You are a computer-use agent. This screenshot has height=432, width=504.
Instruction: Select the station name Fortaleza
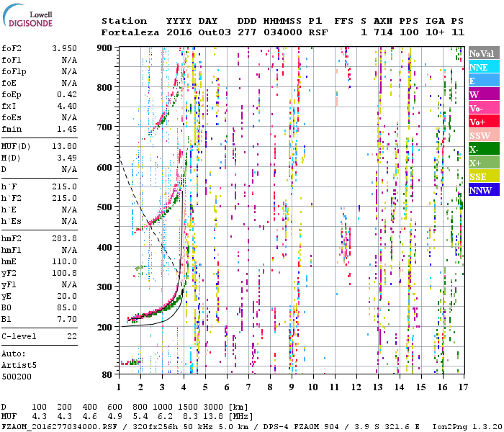coord(130,32)
